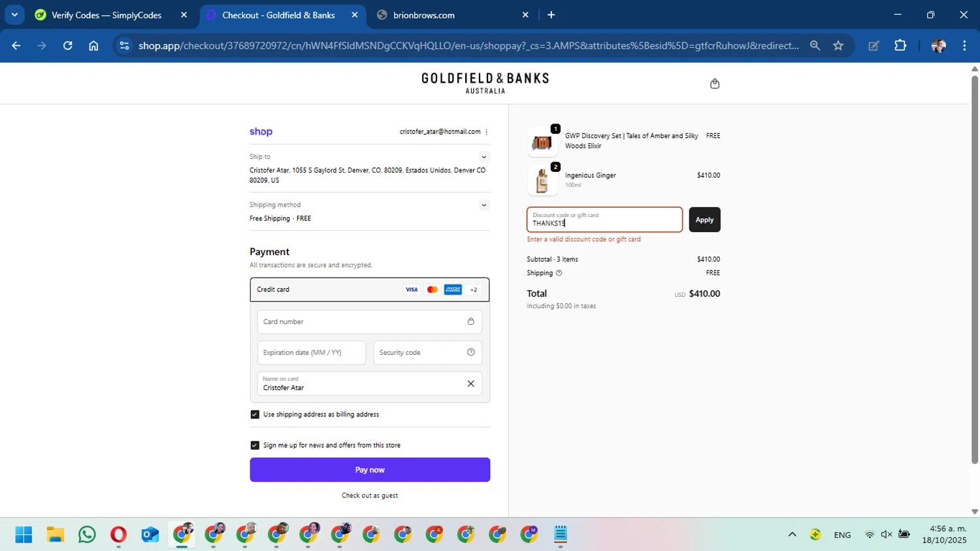Click the security code help icon
This screenshot has height=551, width=980.
point(470,352)
